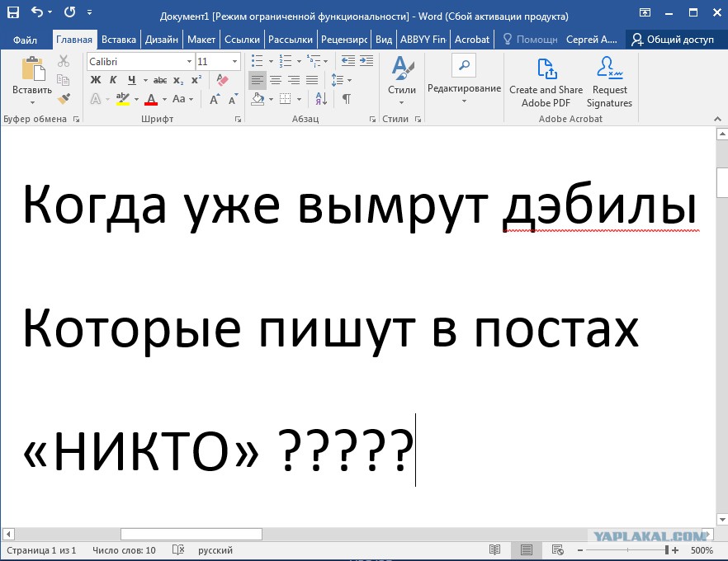The width and height of the screenshot is (728, 561).
Task: Click the Общий доступ share button
Action: [672, 40]
